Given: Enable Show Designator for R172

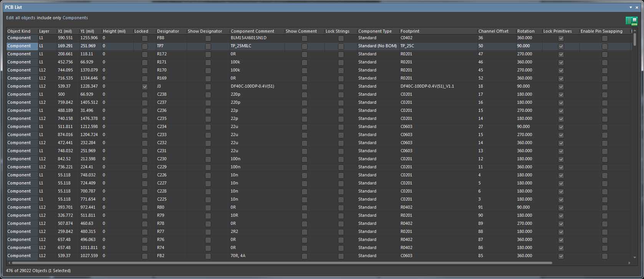Looking at the screenshot, I should [208, 54].
